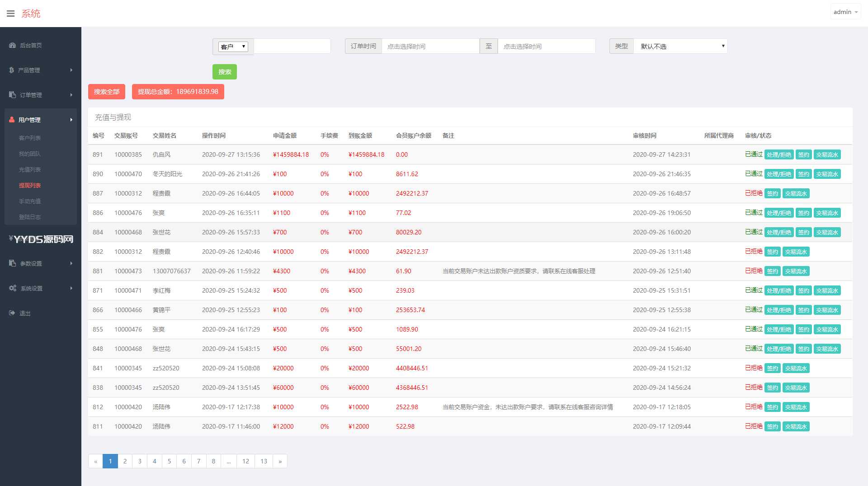The image size is (868, 486).
Task: Click the 搜索全部 button
Action: (x=107, y=92)
